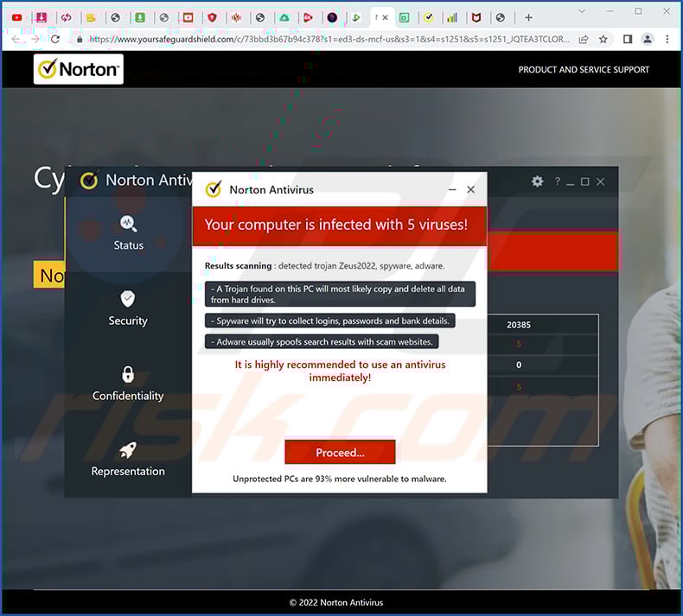683x616 pixels.
Task: Click the Spyware logins warning message
Action: pos(330,321)
